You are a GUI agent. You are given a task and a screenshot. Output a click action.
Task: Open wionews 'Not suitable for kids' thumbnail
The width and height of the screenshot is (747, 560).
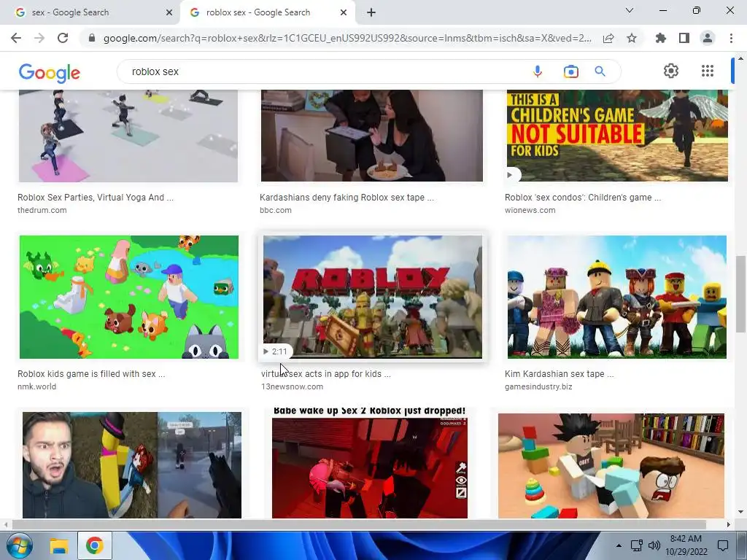pos(617,136)
